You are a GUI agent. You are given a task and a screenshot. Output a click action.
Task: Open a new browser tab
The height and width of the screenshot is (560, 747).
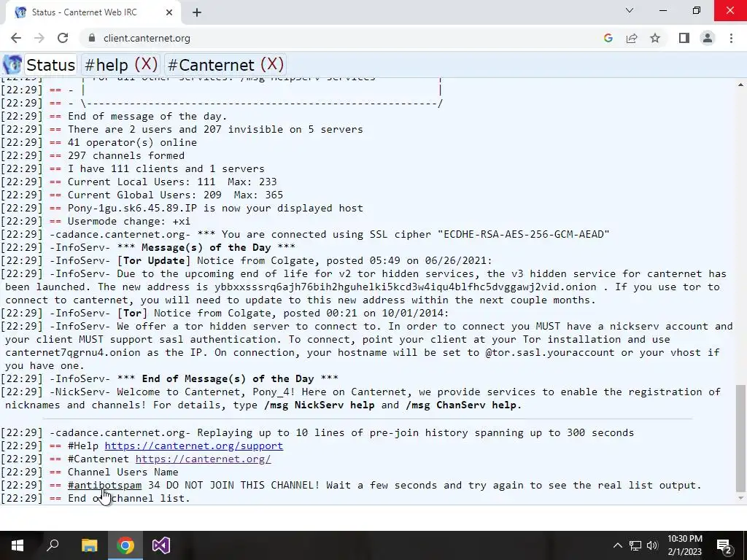[197, 12]
